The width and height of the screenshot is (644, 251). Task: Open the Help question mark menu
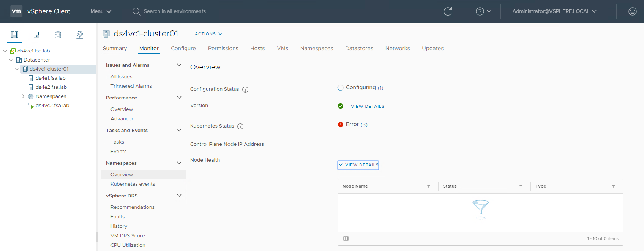pos(483,11)
